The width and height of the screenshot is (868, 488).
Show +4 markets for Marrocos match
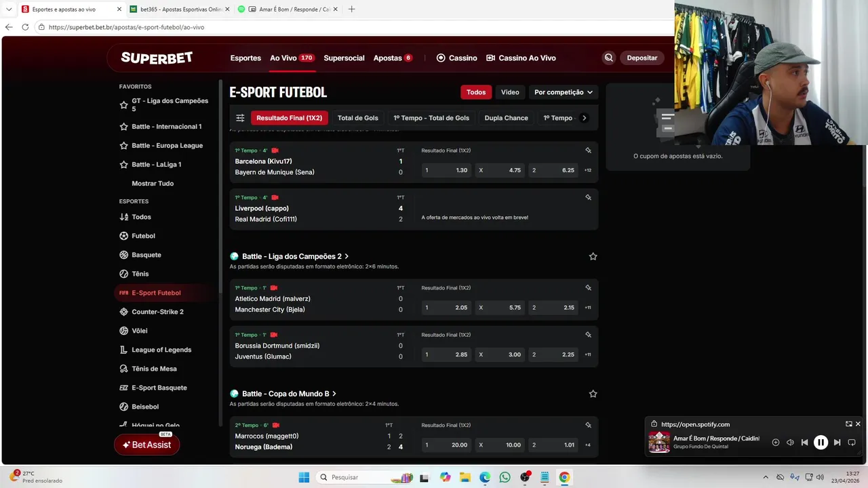(588, 445)
